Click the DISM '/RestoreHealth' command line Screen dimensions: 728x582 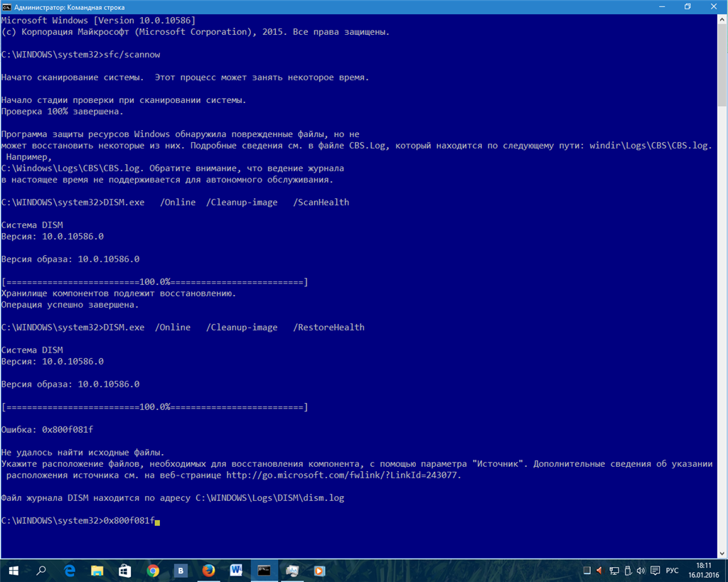coord(183,327)
